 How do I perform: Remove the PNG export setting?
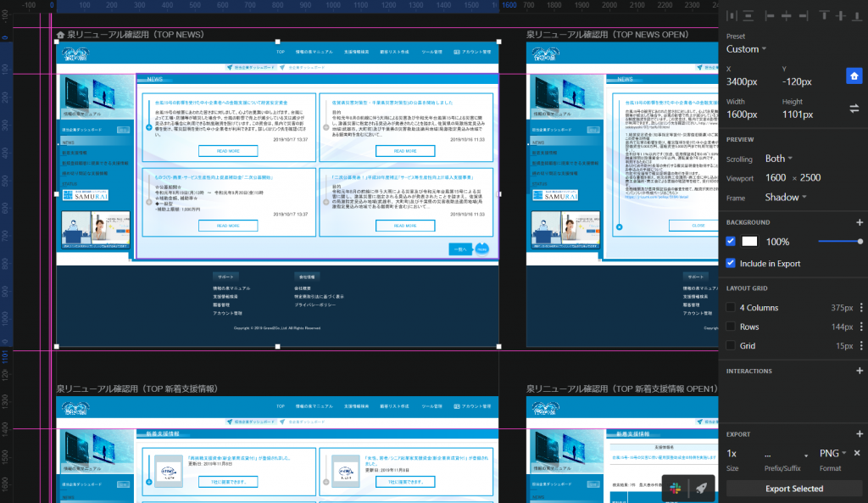pos(857,453)
